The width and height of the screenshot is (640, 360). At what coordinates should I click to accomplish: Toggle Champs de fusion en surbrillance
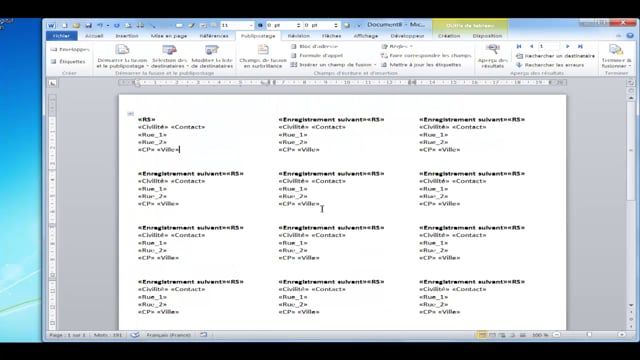263,56
